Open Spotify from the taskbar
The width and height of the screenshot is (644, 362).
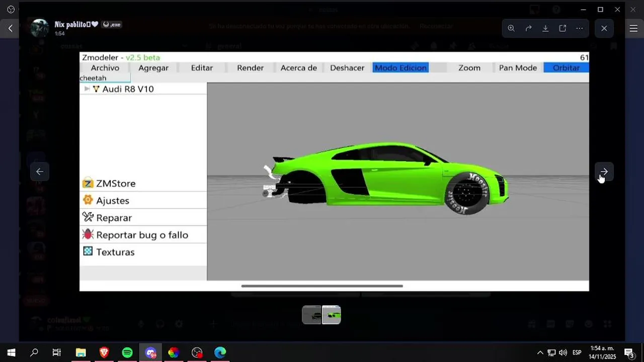pyautogui.click(x=127, y=352)
